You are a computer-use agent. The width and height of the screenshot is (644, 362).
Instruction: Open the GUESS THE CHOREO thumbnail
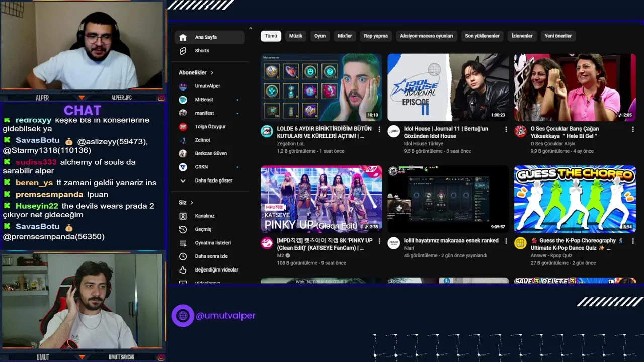pos(575,200)
